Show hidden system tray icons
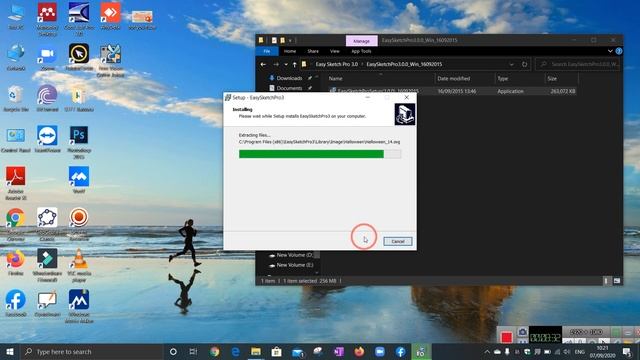The height and width of the screenshot is (360, 640). point(487,351)
